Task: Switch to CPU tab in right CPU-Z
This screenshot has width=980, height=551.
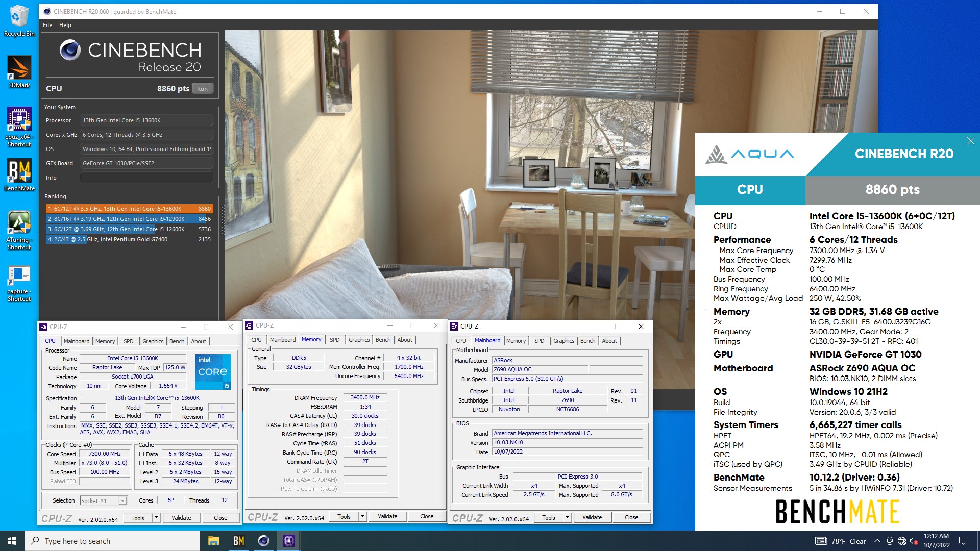Action: point(461,341)
